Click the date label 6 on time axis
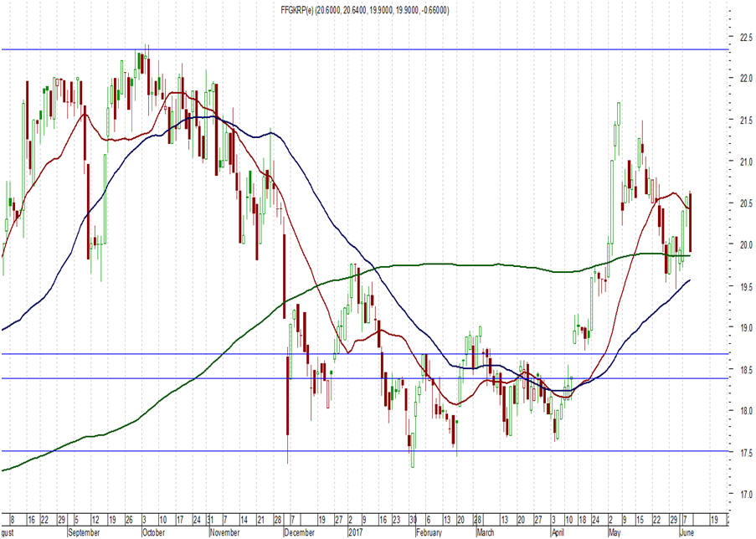Screen dimensions: 756x539 point(429,521)
